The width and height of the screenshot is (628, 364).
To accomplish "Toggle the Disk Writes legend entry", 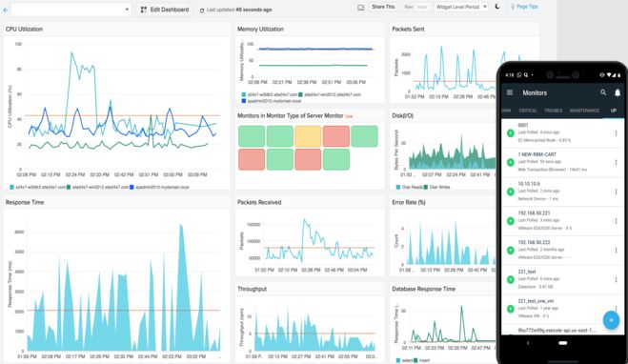I will (437, 187).
